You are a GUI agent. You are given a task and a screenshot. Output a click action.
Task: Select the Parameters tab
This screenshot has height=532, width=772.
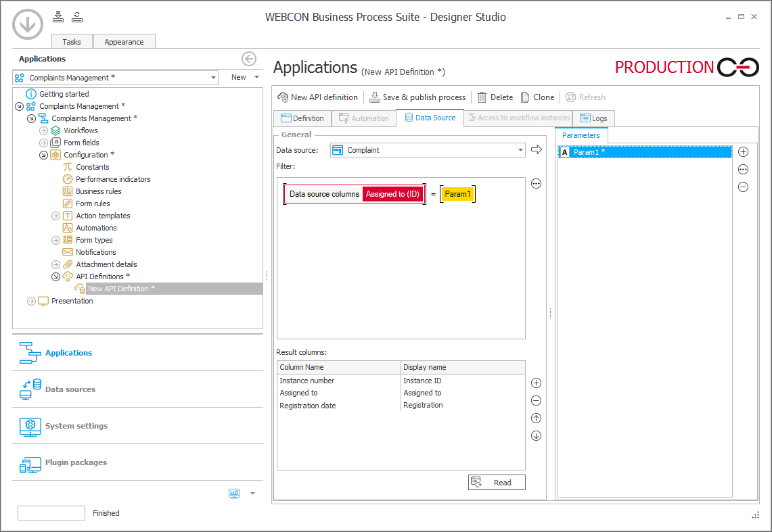pyautogui.click(x=581, y=135)
